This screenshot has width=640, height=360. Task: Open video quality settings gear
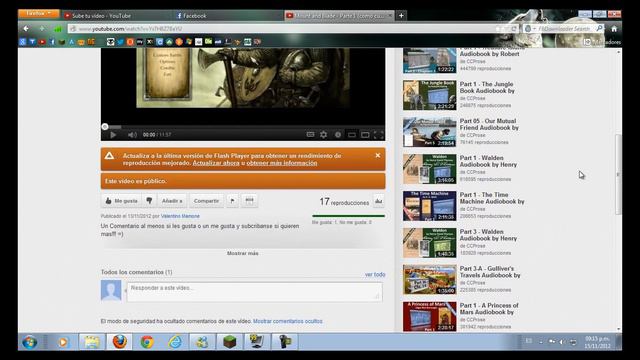click(x=324, y=134)
